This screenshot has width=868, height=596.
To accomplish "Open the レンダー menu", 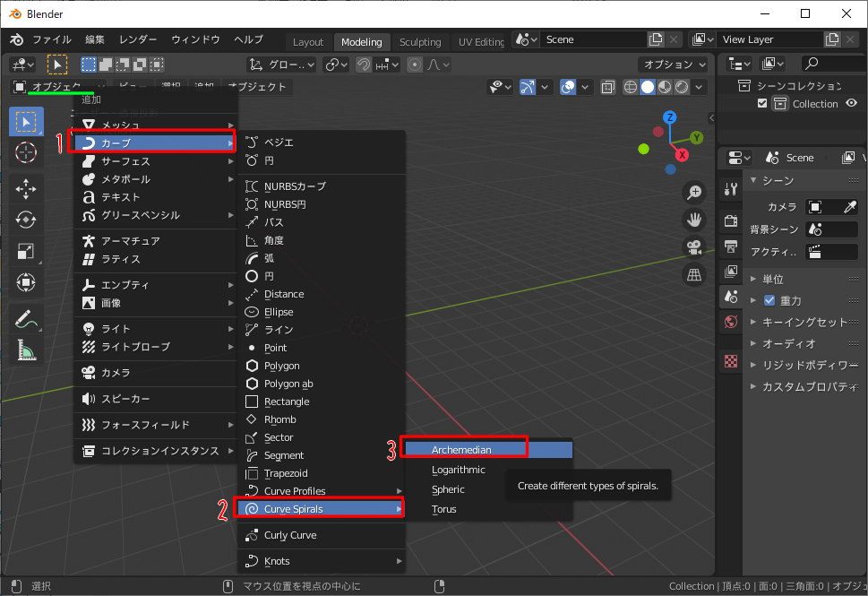I will pyautogui.click(x=138, y=39).
